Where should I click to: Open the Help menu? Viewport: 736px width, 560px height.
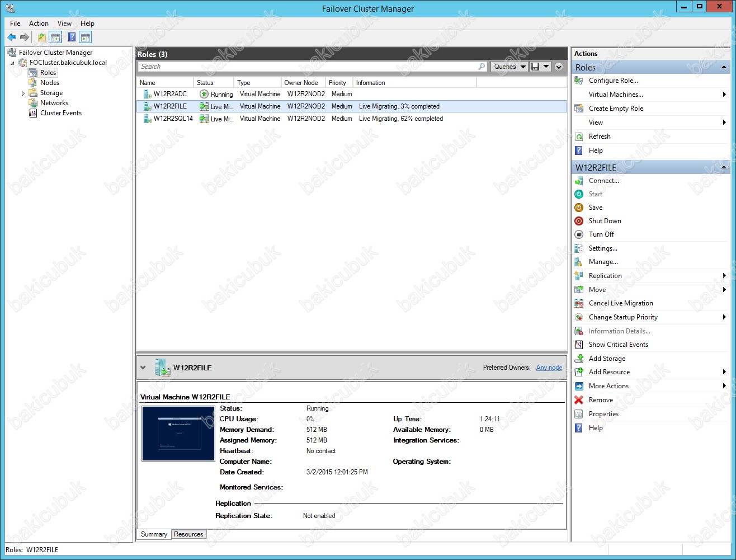[x=87, y=23]
